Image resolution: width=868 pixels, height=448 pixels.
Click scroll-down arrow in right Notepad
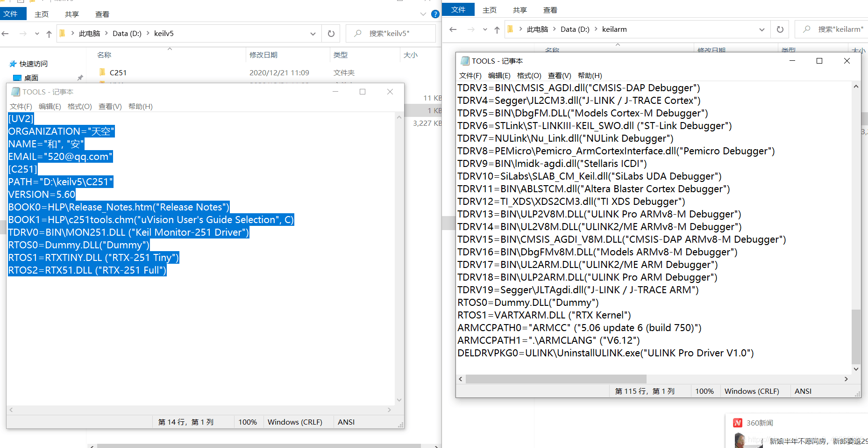pyautogui.click(x=856, y=369)
